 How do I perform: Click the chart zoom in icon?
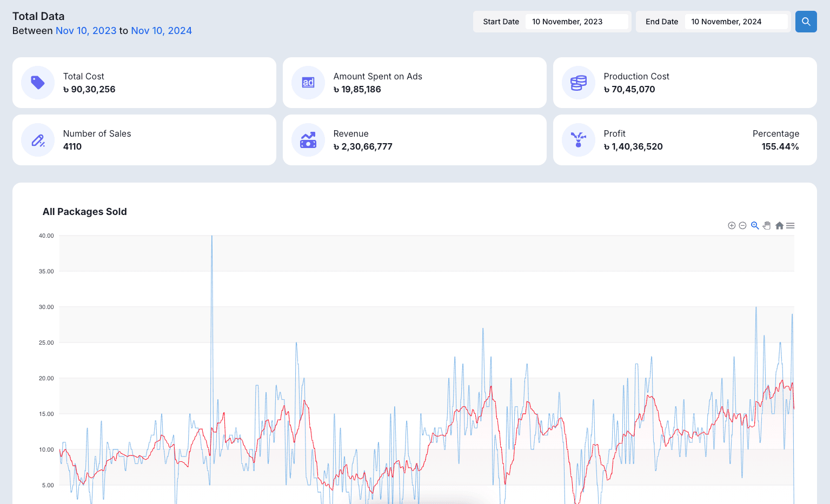[x=732, y=226]
